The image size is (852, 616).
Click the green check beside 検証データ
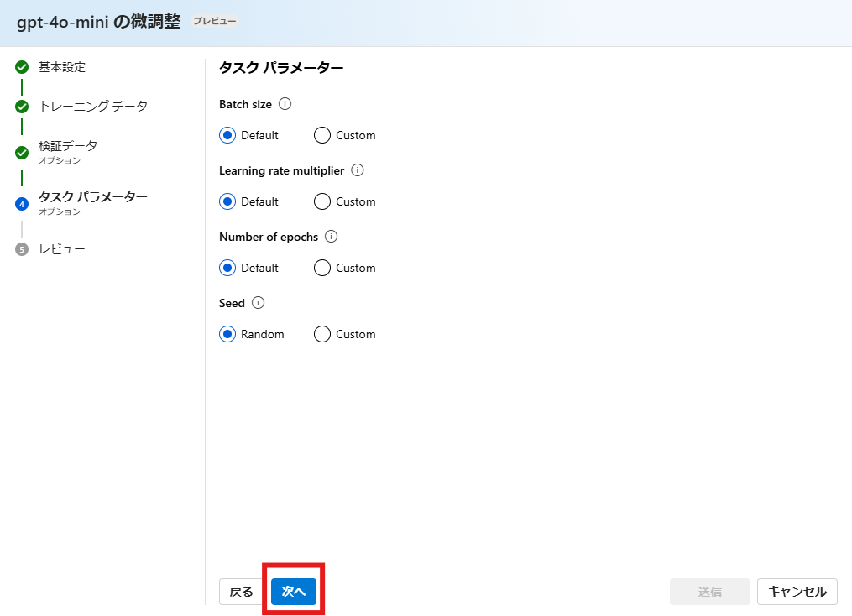coord(22,153)
